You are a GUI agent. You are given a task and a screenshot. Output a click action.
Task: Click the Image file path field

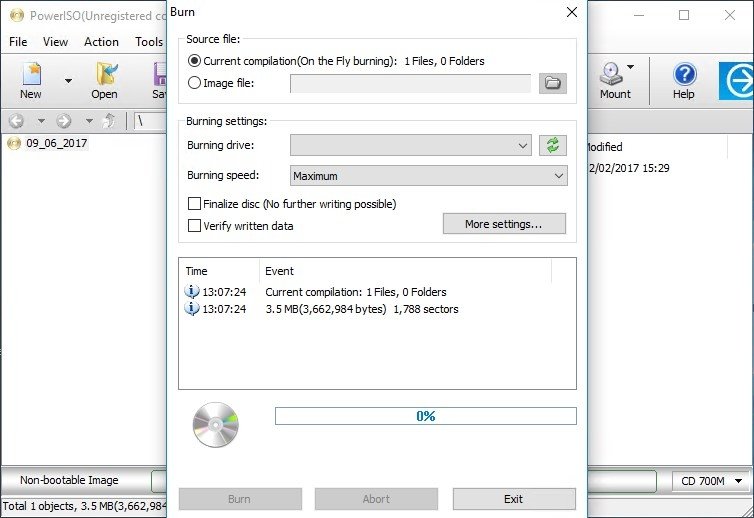410,83
